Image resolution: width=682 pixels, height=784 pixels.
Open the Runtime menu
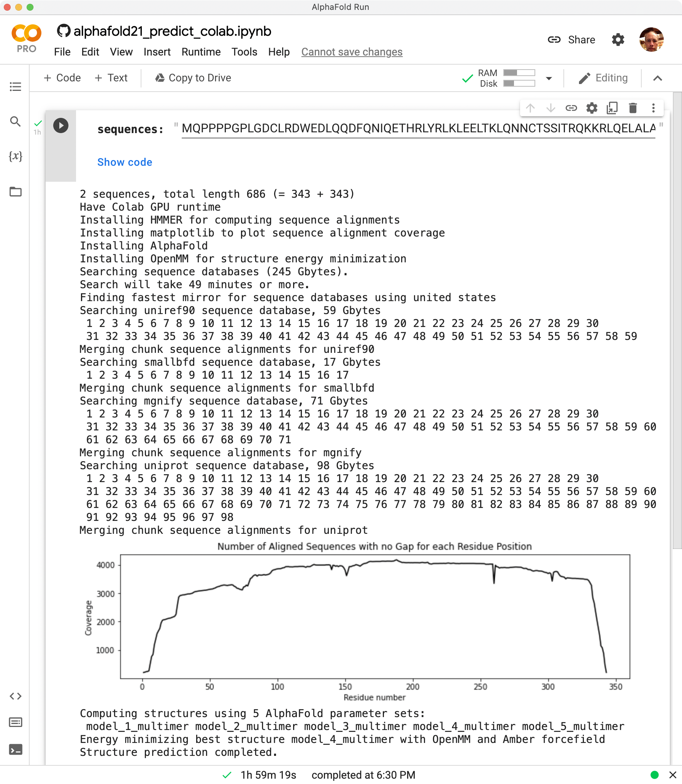coord(201,52)
